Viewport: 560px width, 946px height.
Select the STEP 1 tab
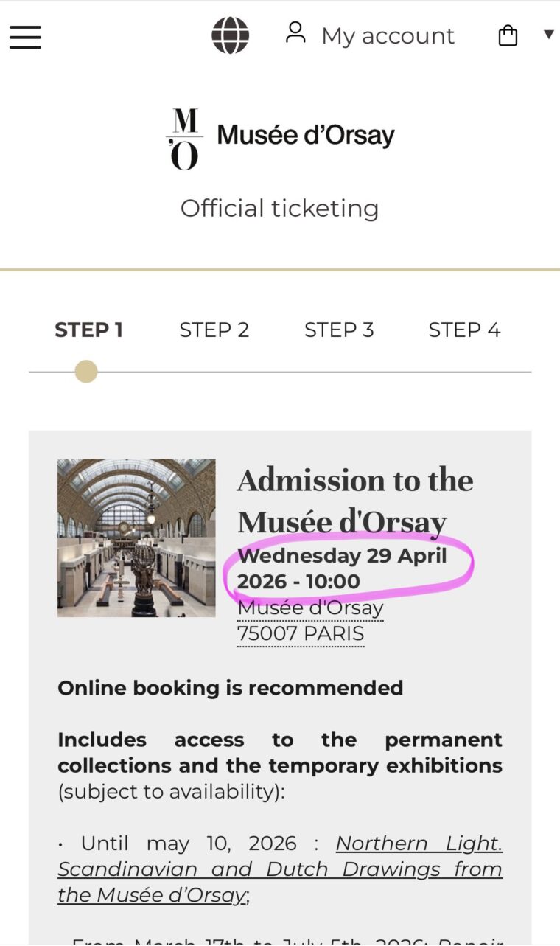click(x=88, y=330)
